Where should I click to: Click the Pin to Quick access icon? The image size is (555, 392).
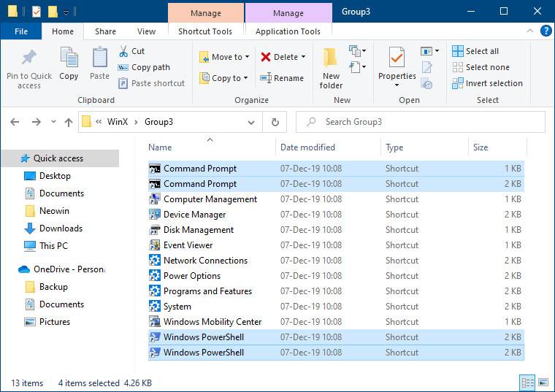28,58
